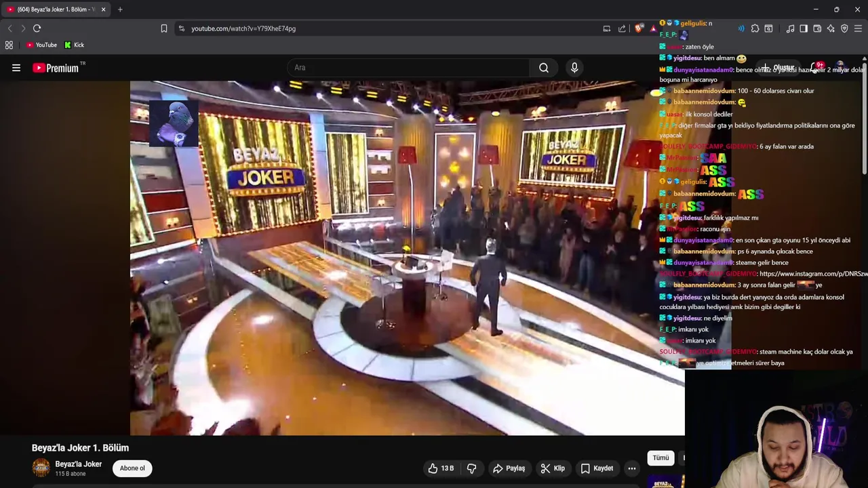Viewport: 868px width, 488px height.
Task: Subscribe with the Abone ol button
Action: coord(132,468)
